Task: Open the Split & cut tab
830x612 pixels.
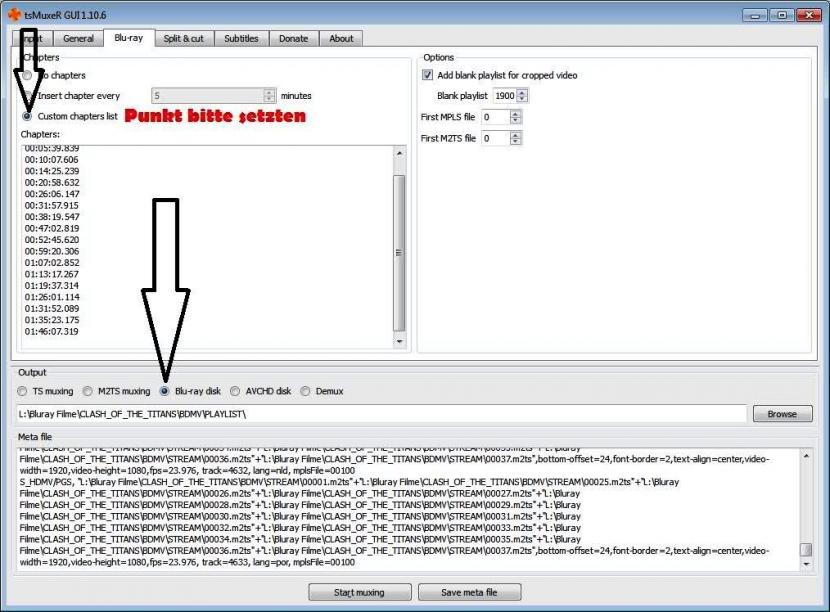Action: [184, 39]
